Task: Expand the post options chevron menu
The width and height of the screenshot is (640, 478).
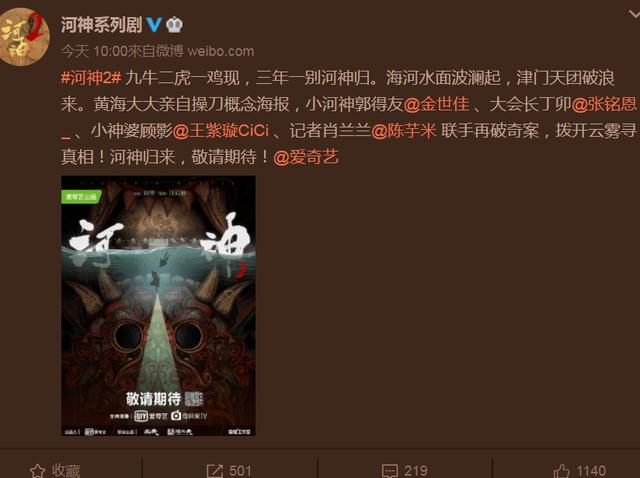Action: click(634, 15)
